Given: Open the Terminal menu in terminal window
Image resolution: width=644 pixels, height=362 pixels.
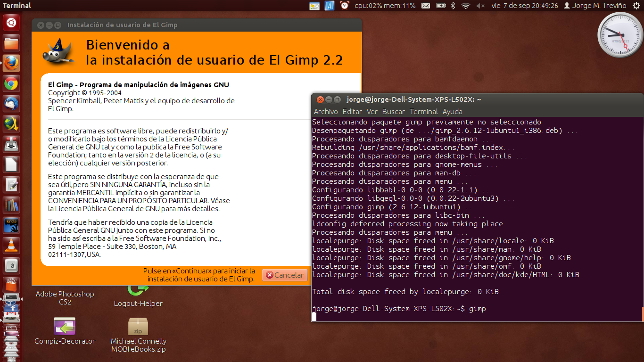Looking at the screenshot, I should pos(424,112).
